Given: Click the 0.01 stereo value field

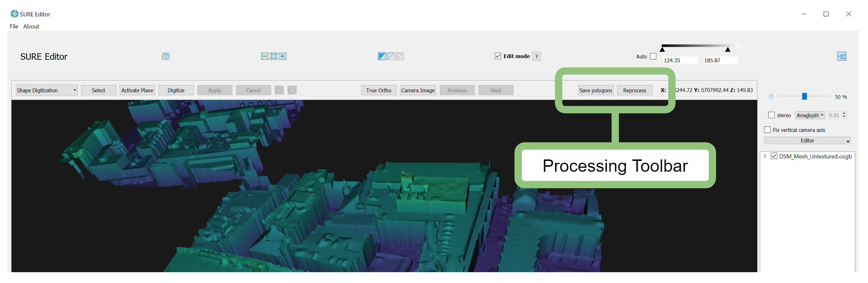Looking at the screenshot, I should (835, 115).
